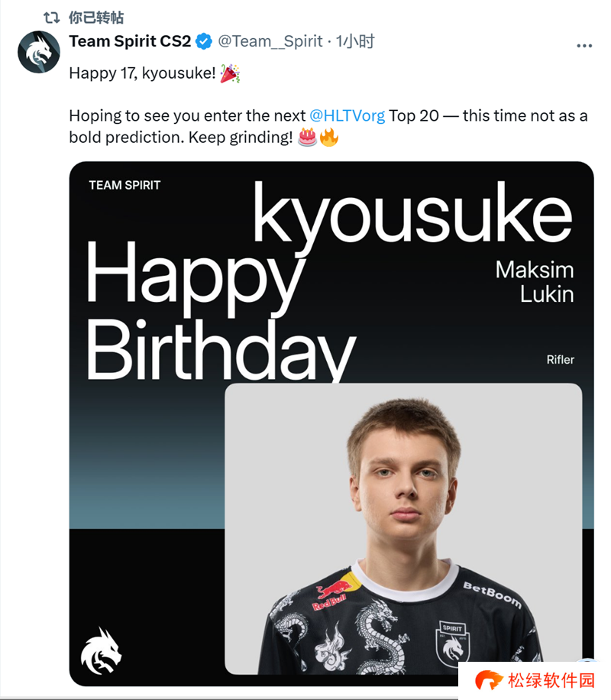Click the 松绿软件园 watermark logo
The height and width of the screenshot is (700, 611).
535,680
